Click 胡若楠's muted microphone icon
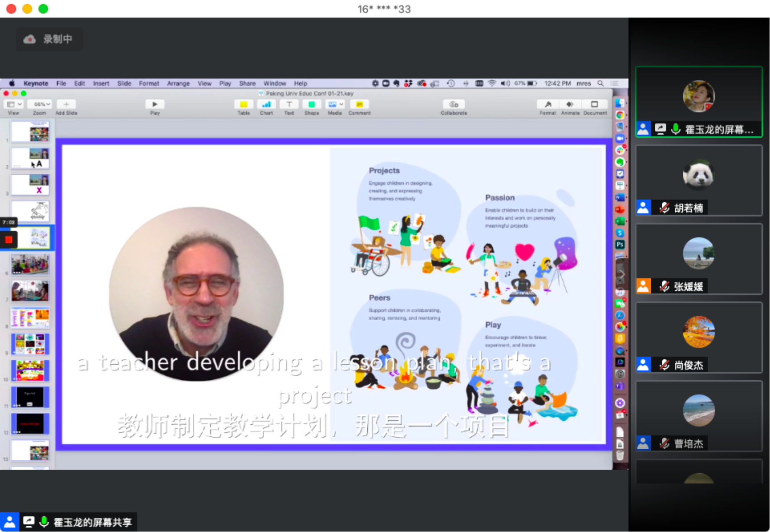770x532 pixels. (664, 207)
